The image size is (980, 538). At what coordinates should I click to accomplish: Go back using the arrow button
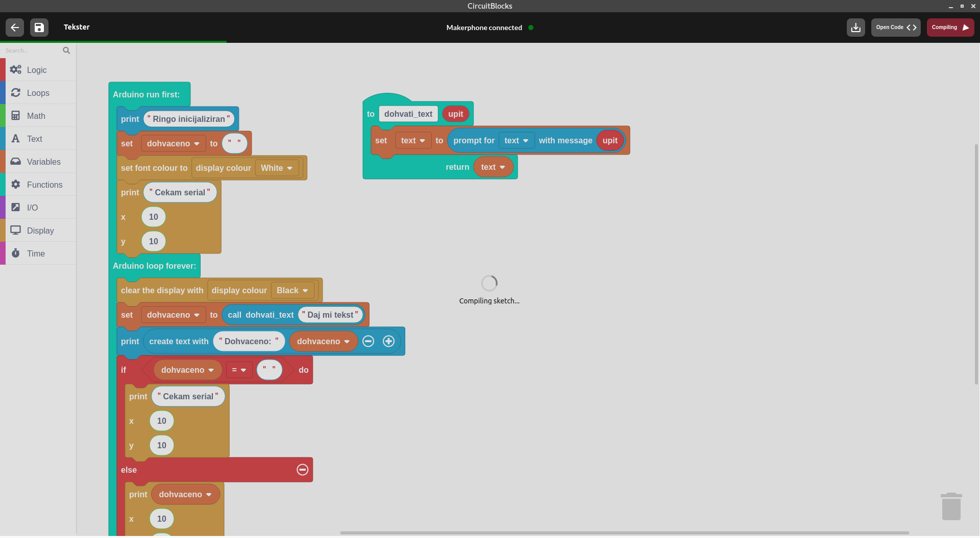point(15,28)
